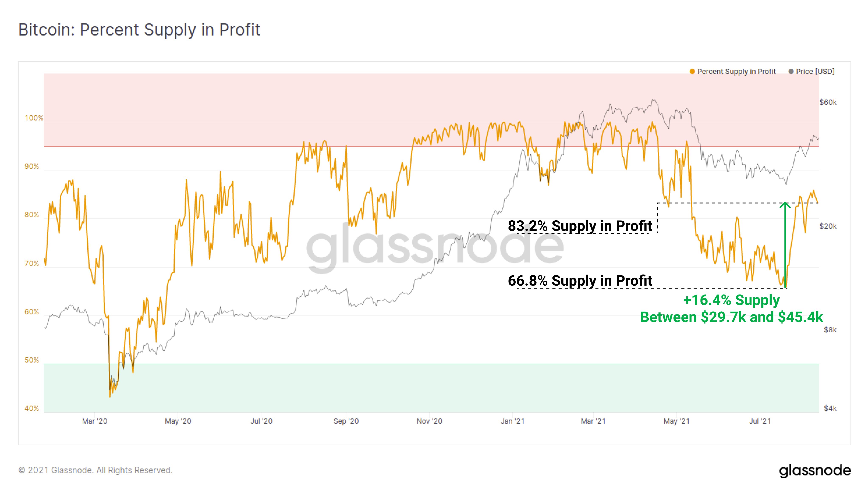
Task: Click the chart title Bitcoin: Percent Supply in Profit
Action: coord(139,30)
